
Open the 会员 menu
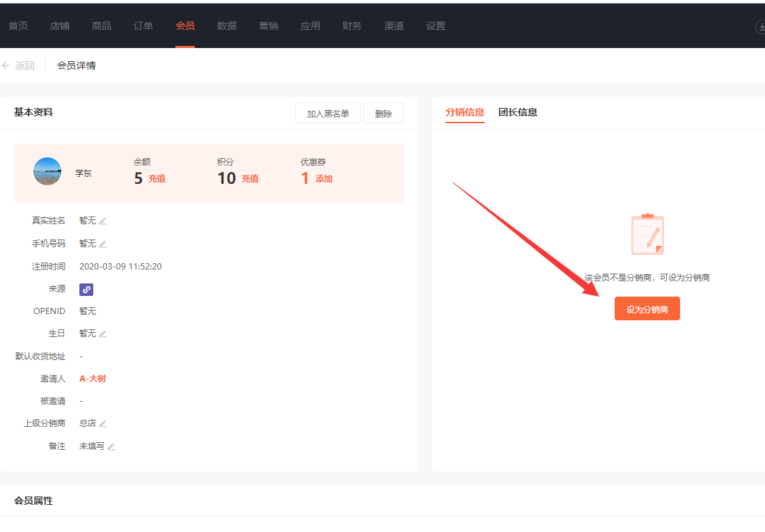(x=185, y=26)
